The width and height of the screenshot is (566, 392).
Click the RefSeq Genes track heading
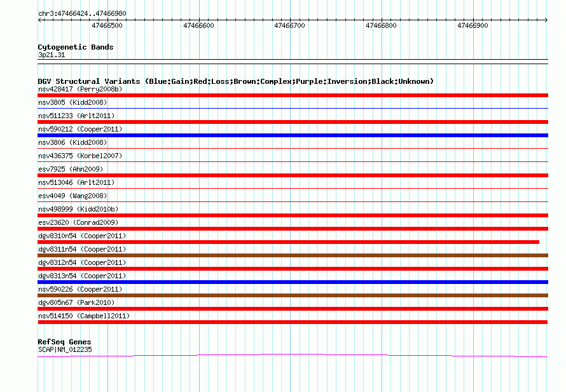(65, 342)
